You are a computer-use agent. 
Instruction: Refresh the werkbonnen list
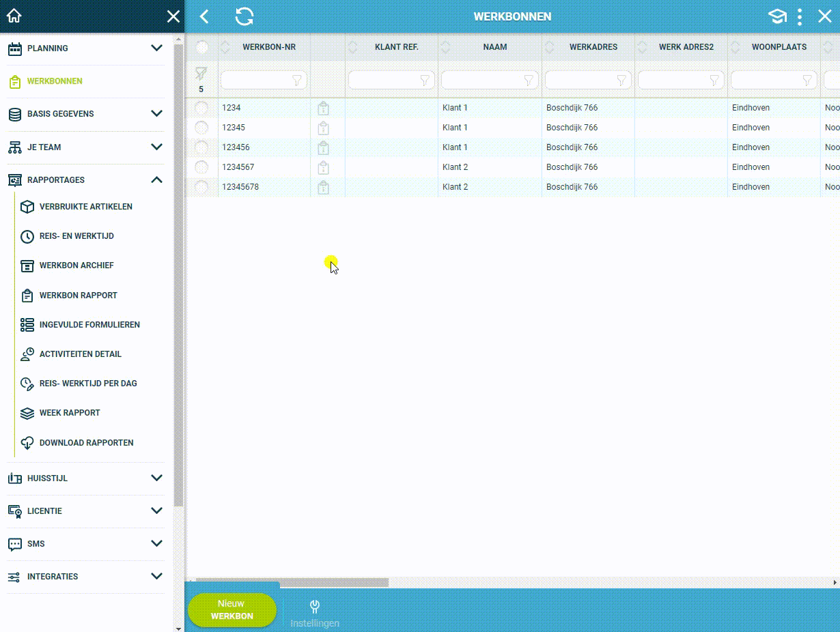point(244,16)
